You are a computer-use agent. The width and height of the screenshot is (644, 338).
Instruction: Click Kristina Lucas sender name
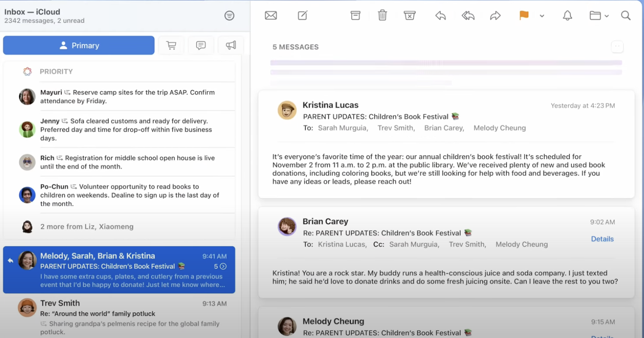(331, 105)
